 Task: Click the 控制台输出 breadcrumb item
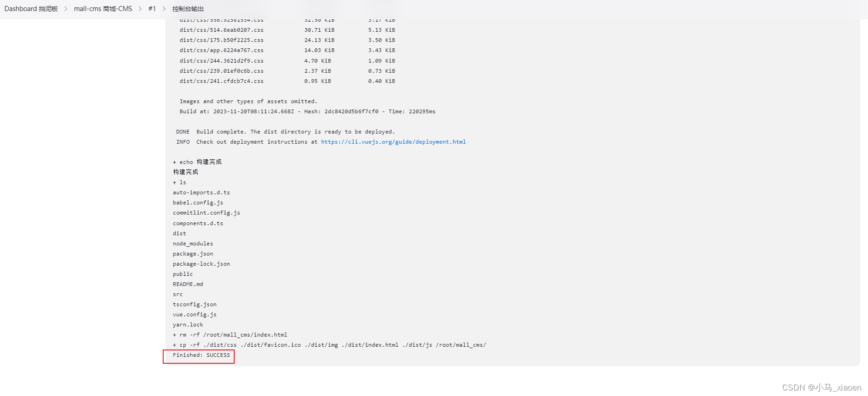188,9
